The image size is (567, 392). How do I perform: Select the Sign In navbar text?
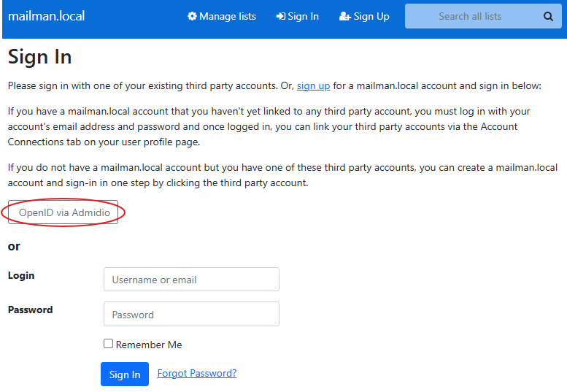(304, 16)
